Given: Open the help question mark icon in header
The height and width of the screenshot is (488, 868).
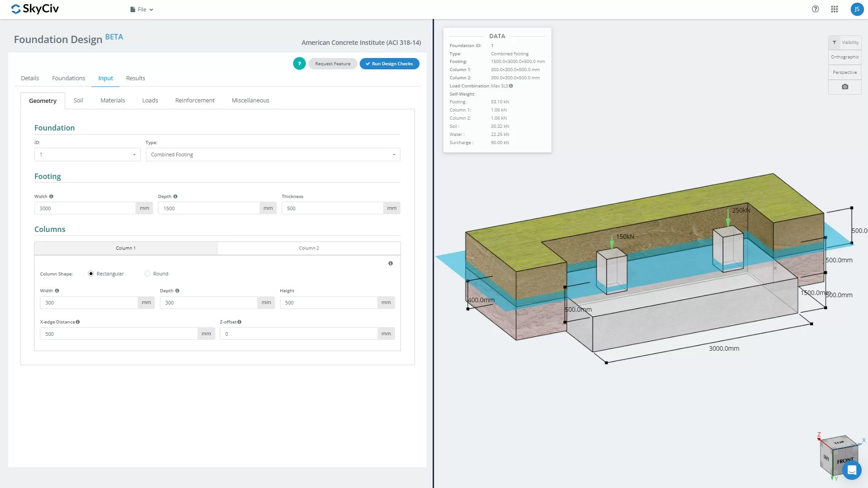Looking at the screenshot, I should point(815,9).
